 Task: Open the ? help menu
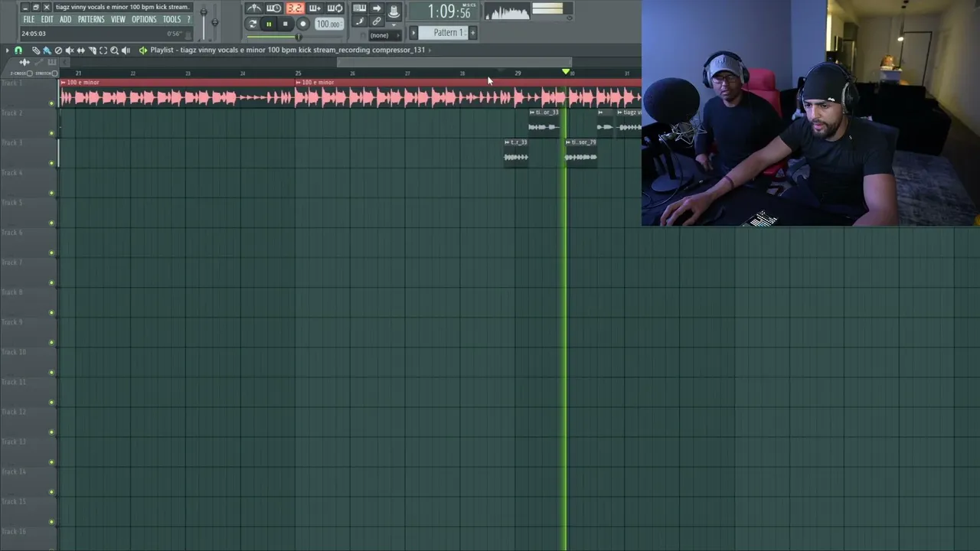point(188,20)
